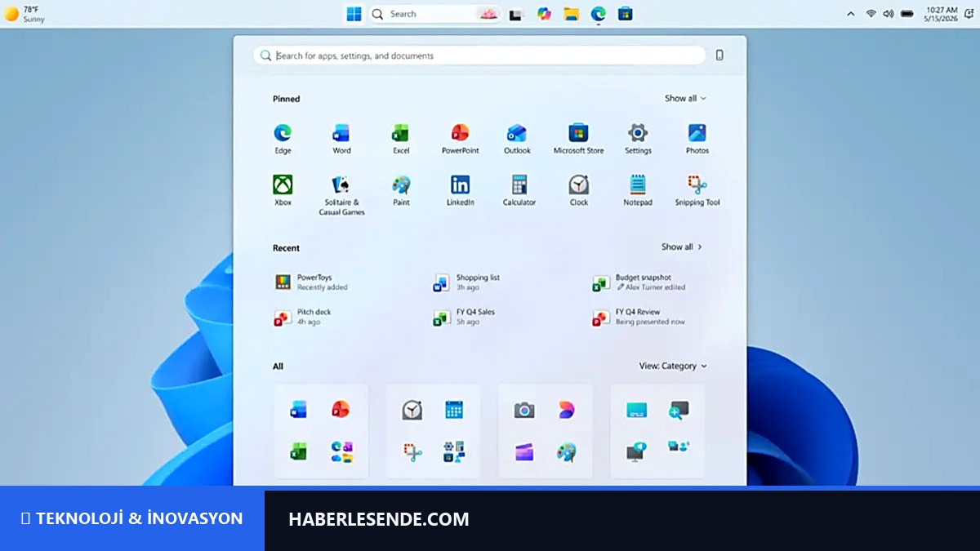This screenshot has height=551, width=980.
Task: Click the Windows Start button
Action: 354,14
